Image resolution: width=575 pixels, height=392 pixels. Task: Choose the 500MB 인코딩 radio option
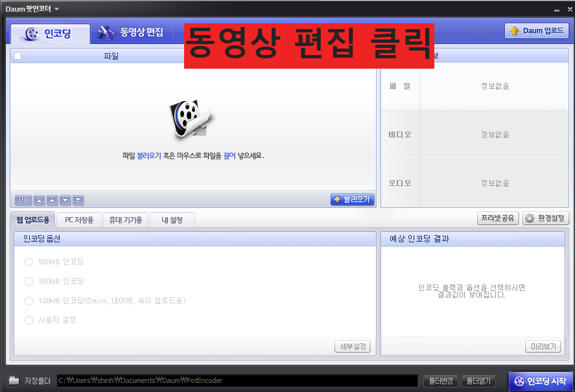click(x=29, y=262)
